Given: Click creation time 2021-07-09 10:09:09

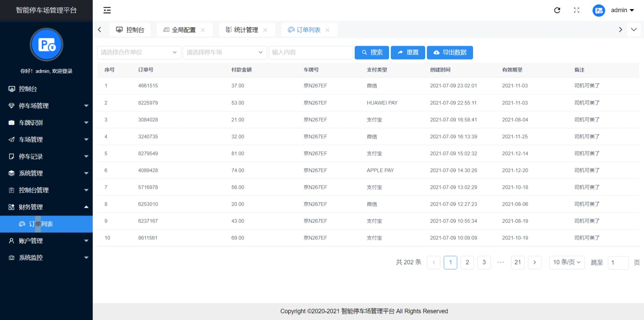Looking at the screenshot, I should 453,238.
